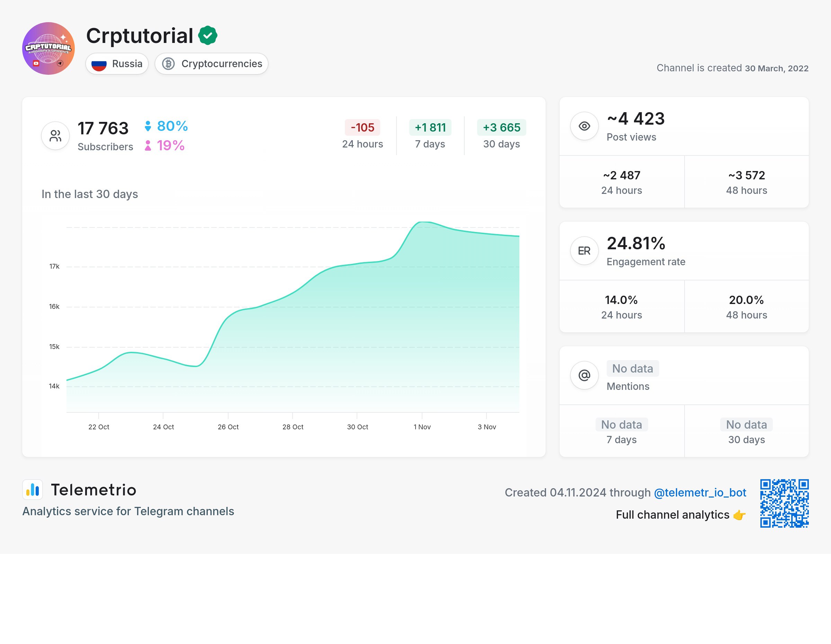The width and height of the screenshot is (831, 644).
Task: Click the Engagement rate label
Action: pyautogui.click(x=646, y=262)
